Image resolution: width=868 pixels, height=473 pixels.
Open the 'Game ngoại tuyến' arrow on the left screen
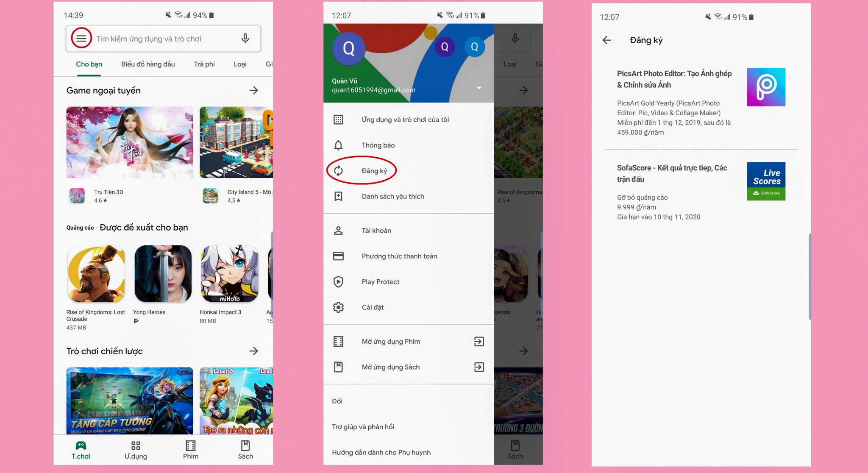[253, 90]
